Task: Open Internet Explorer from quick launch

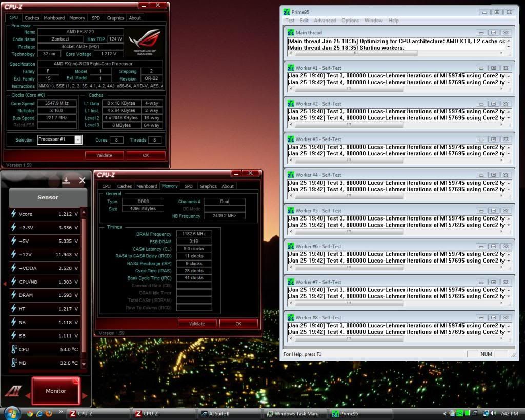Action: [x=39, y=413]
